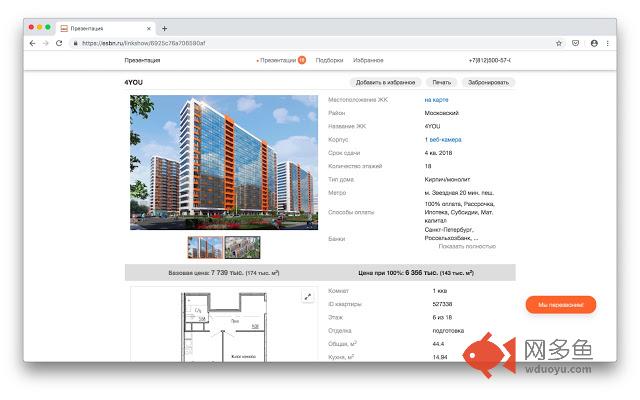Screen dimensions: 640x400
Task: Click Добавить в избранное button
Action: 385,82
